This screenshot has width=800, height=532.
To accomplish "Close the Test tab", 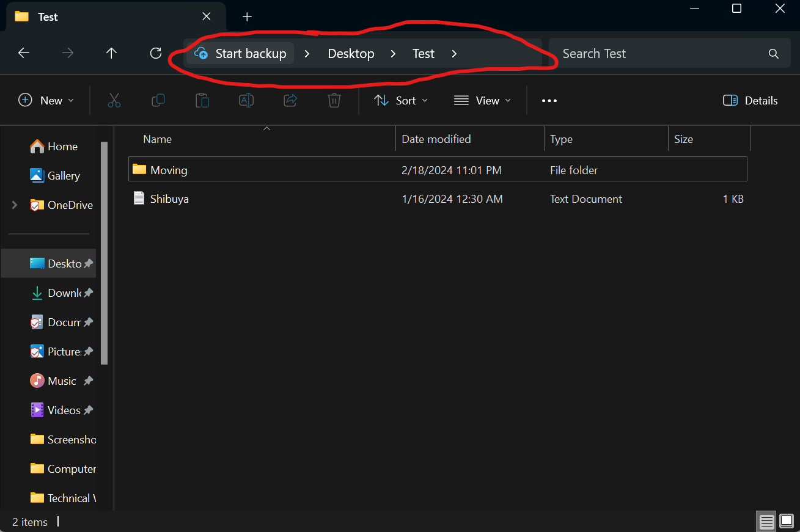I will pos(207,16).
